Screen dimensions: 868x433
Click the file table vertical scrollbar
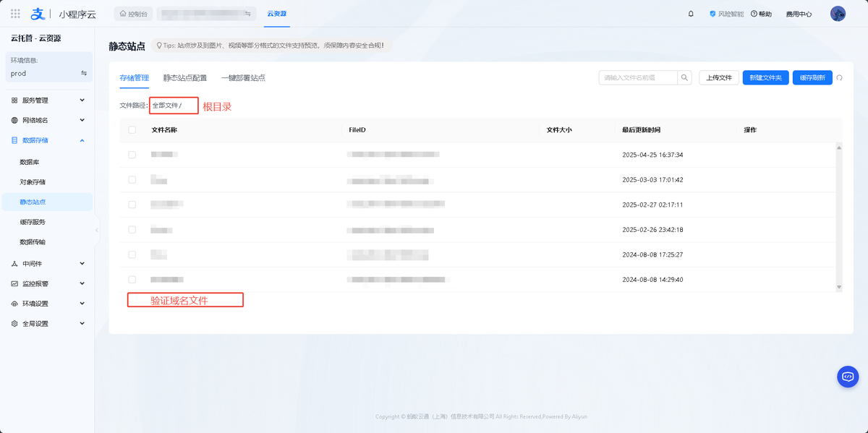click(839, 217)
